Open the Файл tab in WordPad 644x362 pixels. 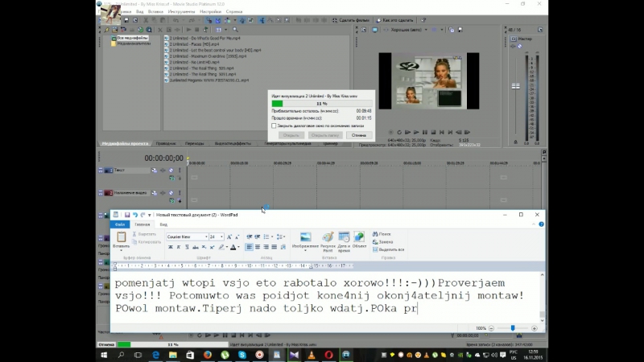tap(120, 224)
